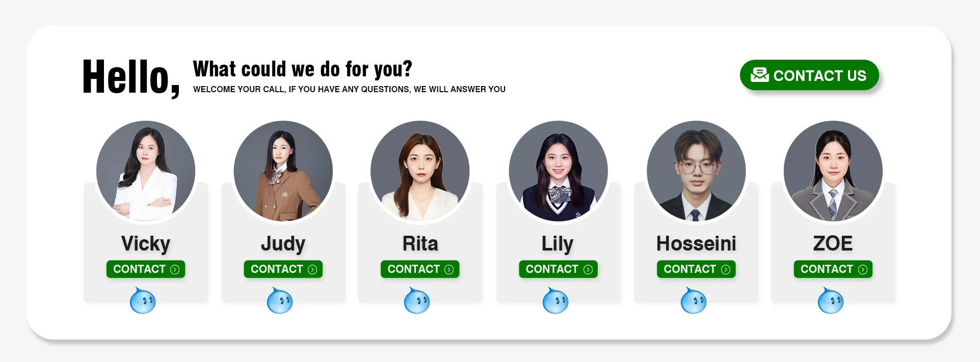Click Rita's portrait photo
980x362 pixels.
click(x=420, y=171)
